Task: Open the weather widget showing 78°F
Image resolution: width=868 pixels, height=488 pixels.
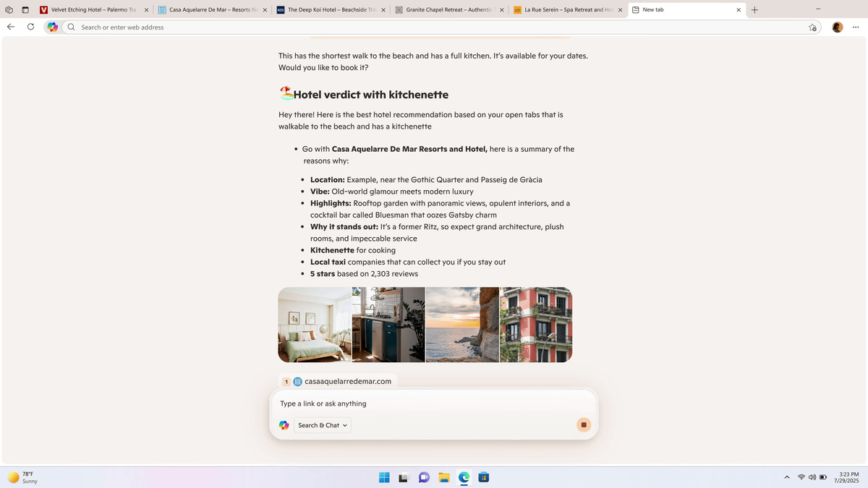Action: [23, 477]
